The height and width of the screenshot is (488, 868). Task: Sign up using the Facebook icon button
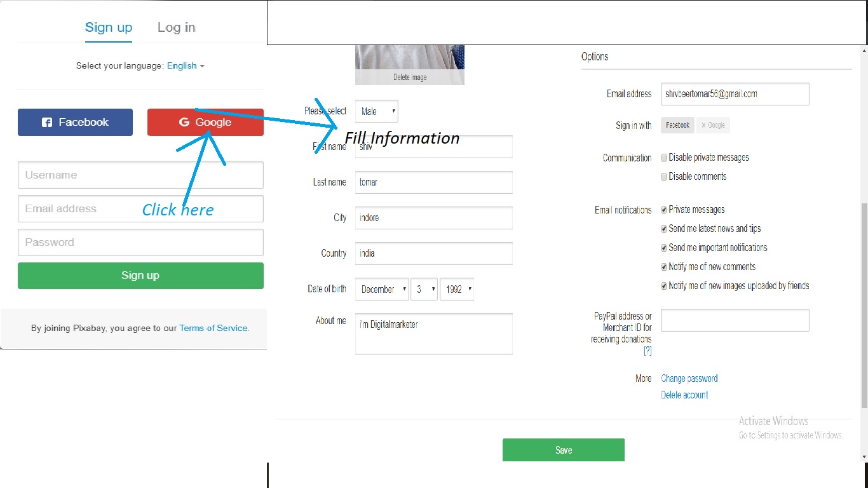coord(75,122)
